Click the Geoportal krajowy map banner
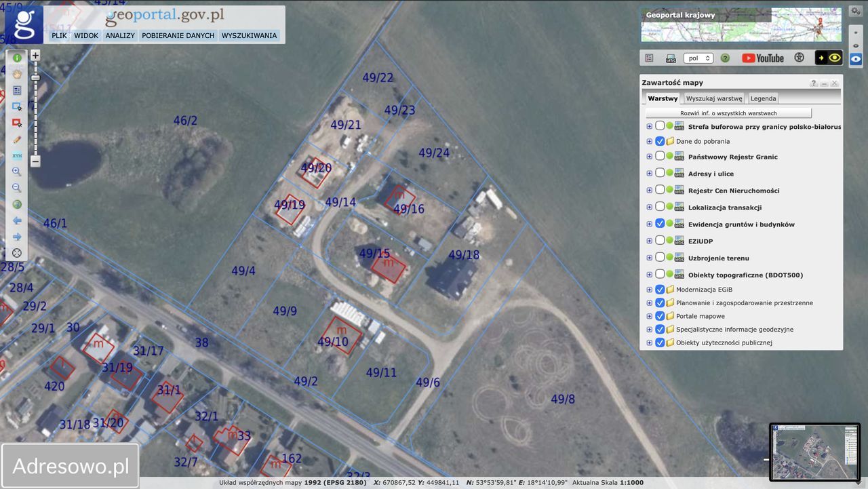Viewport: 868px width, 489px height. tap(741, 24)
